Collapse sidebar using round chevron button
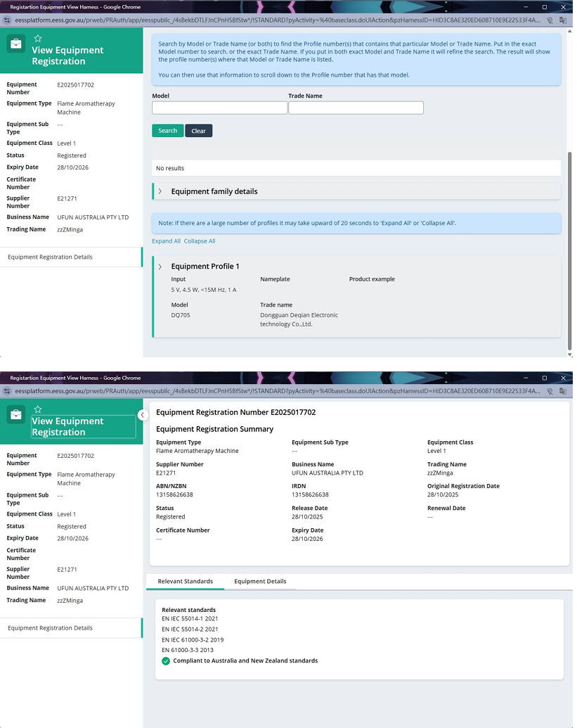 (143, 415)
